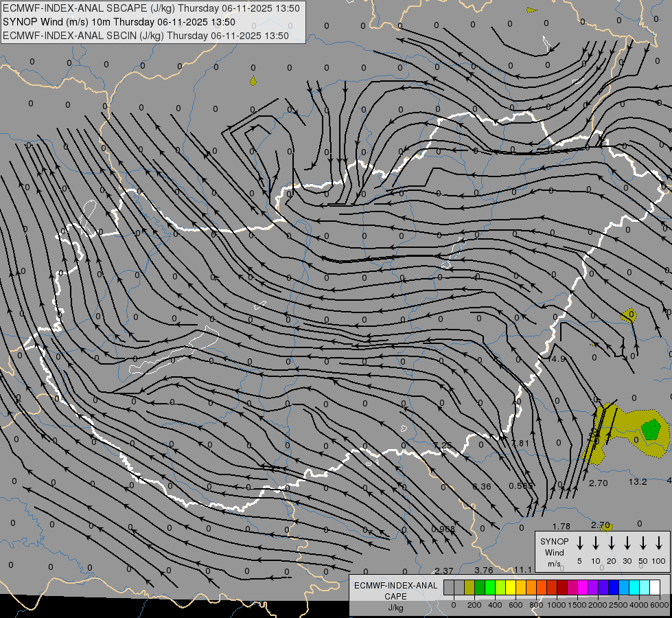The image size is (672, 618).
Task: Select the dark blue CAPE legend swatch
Action: click(x=613, y=587)
